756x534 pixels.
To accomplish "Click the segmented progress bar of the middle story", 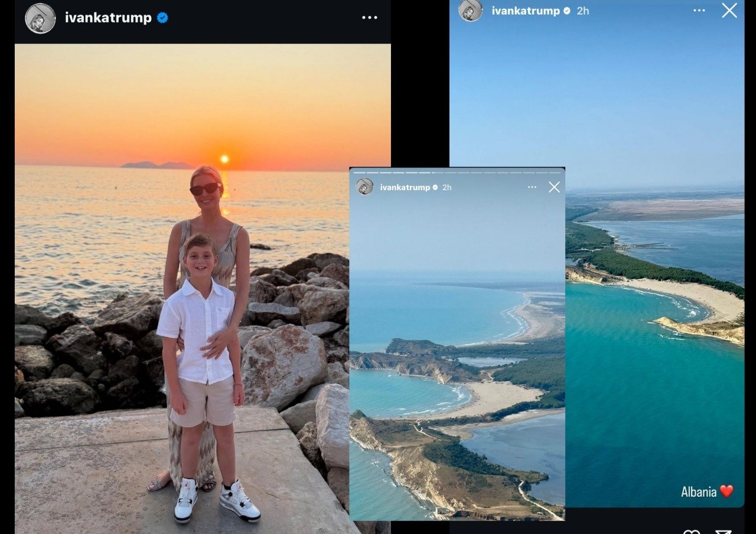I will point(457,172).
